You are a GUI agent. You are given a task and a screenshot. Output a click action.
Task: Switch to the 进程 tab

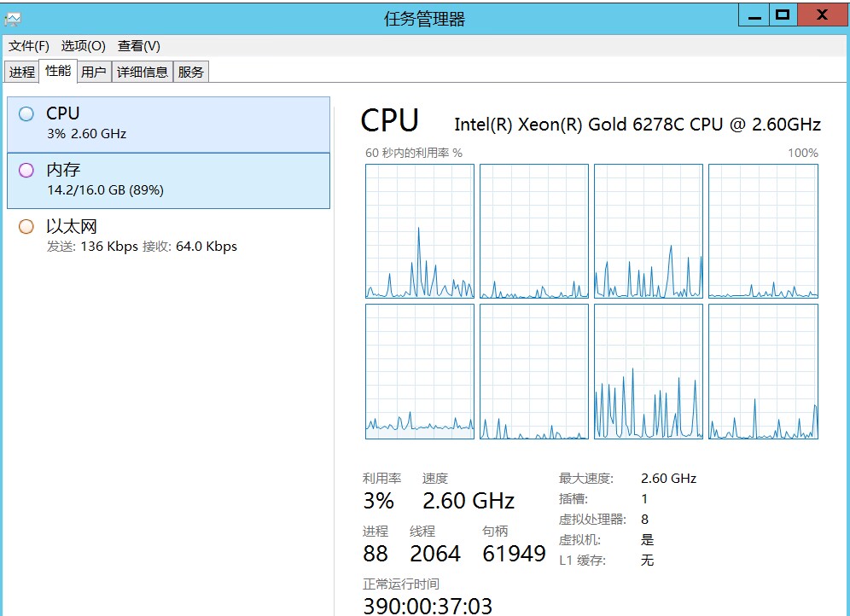(22, 73)
